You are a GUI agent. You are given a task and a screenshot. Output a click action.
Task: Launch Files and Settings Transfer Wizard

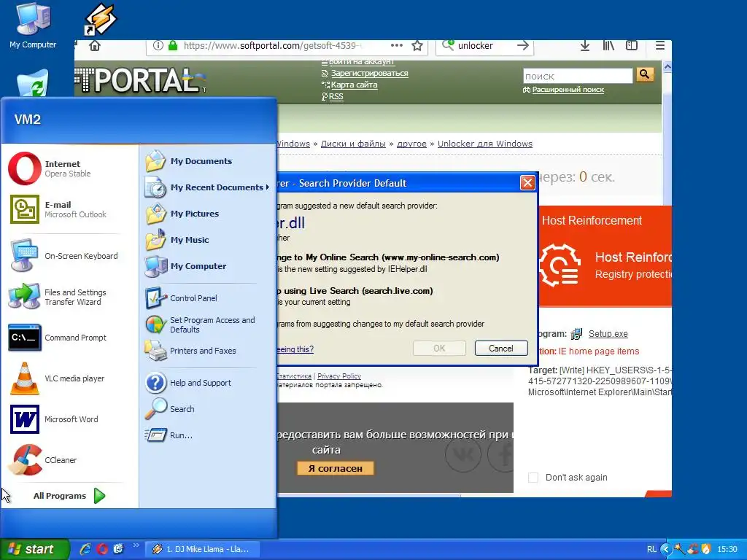pyautogui.click(x=69, y=297)
